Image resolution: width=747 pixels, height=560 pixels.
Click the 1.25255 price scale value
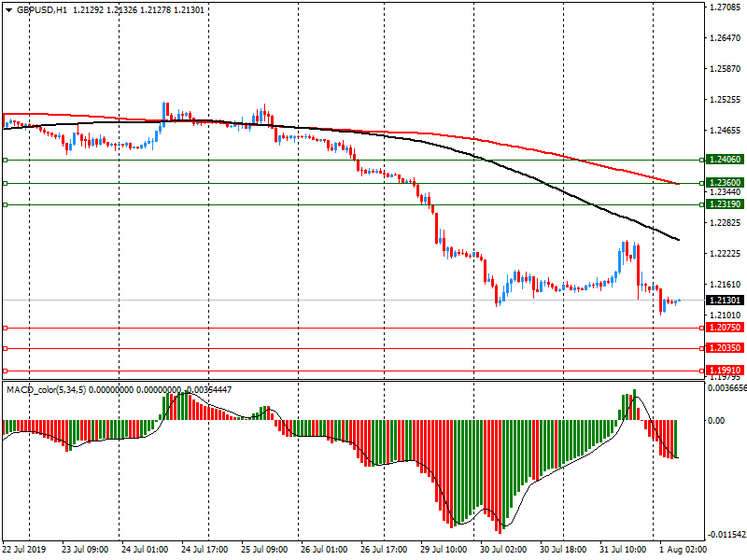tap(726, 100)
